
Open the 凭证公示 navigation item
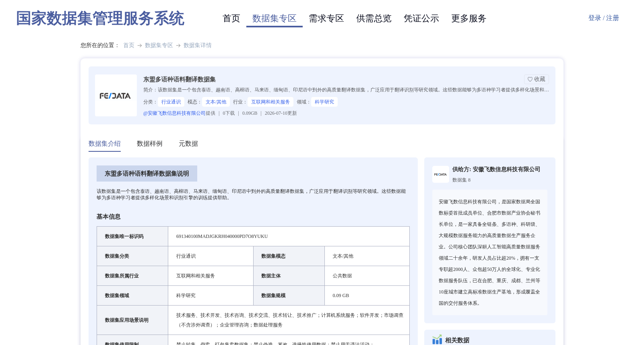421,19
